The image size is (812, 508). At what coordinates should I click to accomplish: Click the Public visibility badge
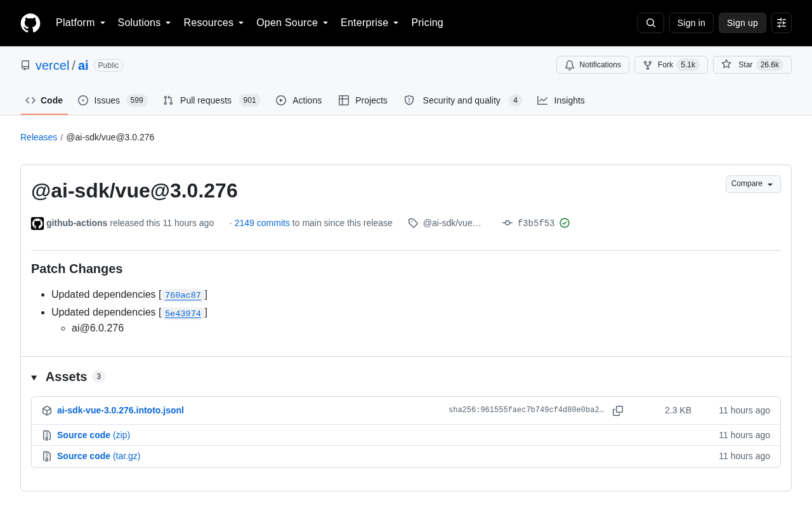coord(108,65)
